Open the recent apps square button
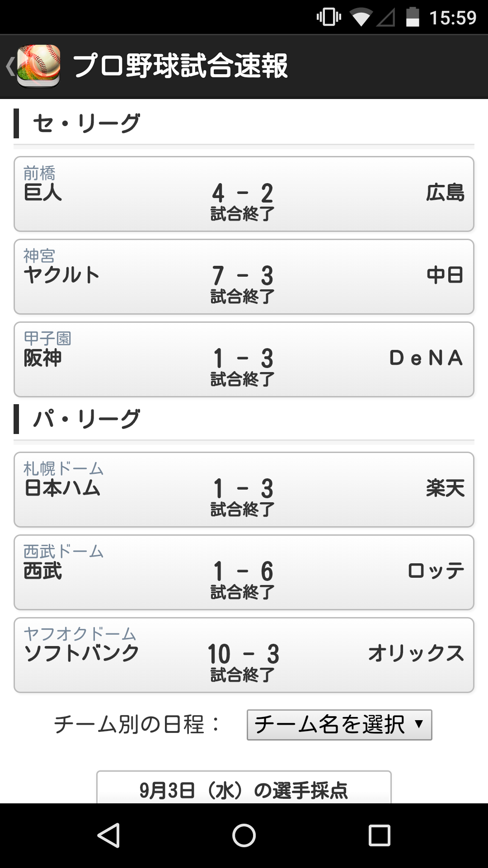Image resolution: width=488 pixels, height=868 pixels. coord(380,835)
